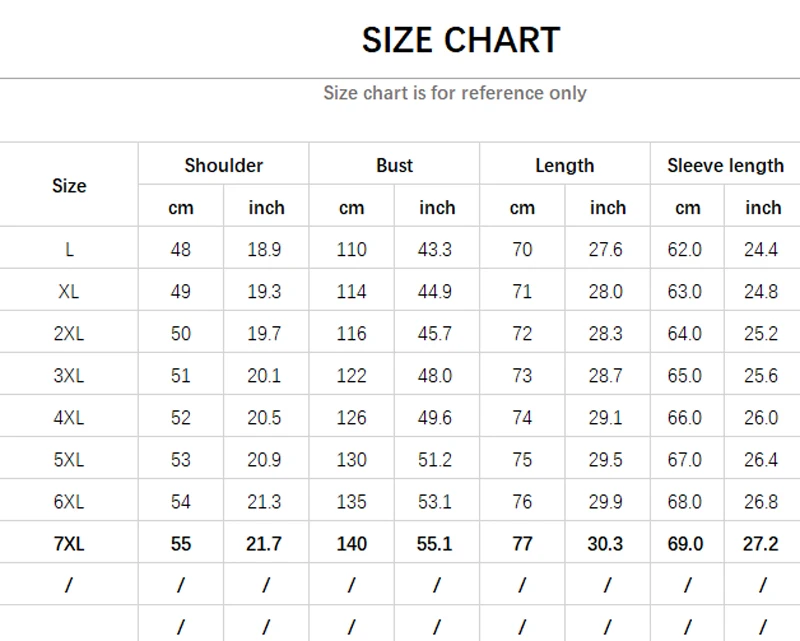The image size is (800, 641).
Task: Click the 4XL length inch value 29.1
Action: coord(606,418)
